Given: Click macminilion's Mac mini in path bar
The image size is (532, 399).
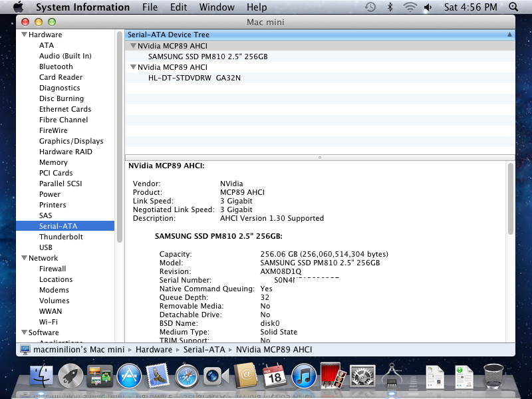Looking at the screenshot, I should pos(78,350).
